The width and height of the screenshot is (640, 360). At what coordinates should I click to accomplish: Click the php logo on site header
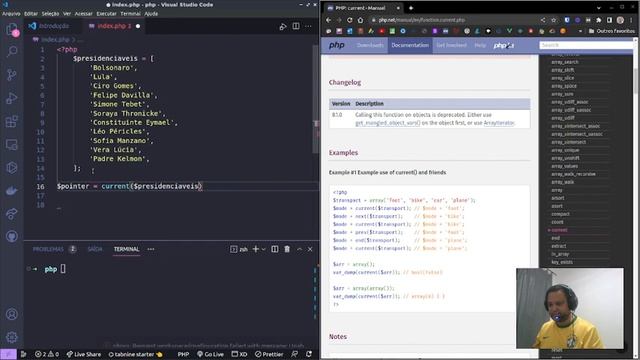[337, 45]
